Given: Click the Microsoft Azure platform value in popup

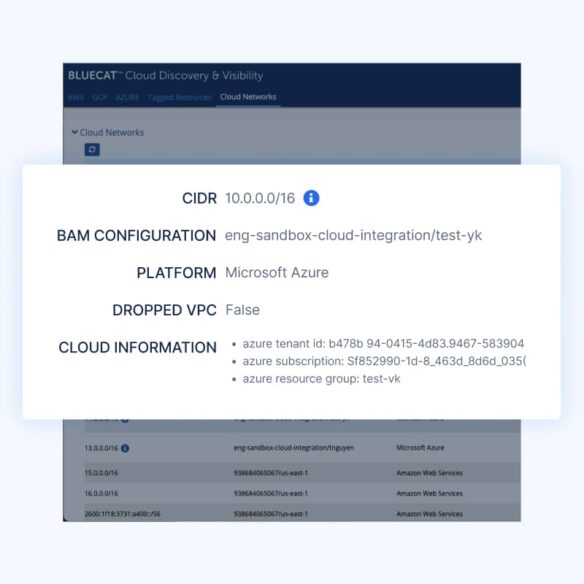Looking at the screenshot, I should [277, 273].
